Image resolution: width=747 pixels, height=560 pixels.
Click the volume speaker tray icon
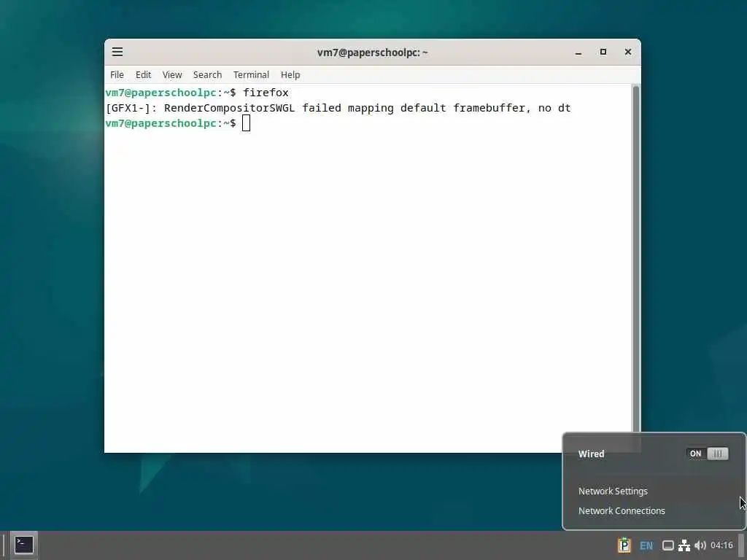pyautogui.click(x=700, y=545)
